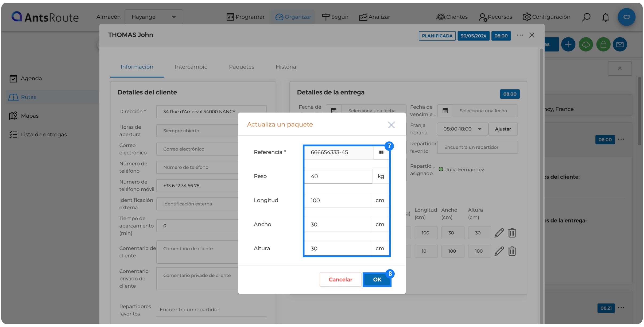This screenshot has width=644, height=327.
Task: Click the green cloud download icon
Action: (586, 44)
